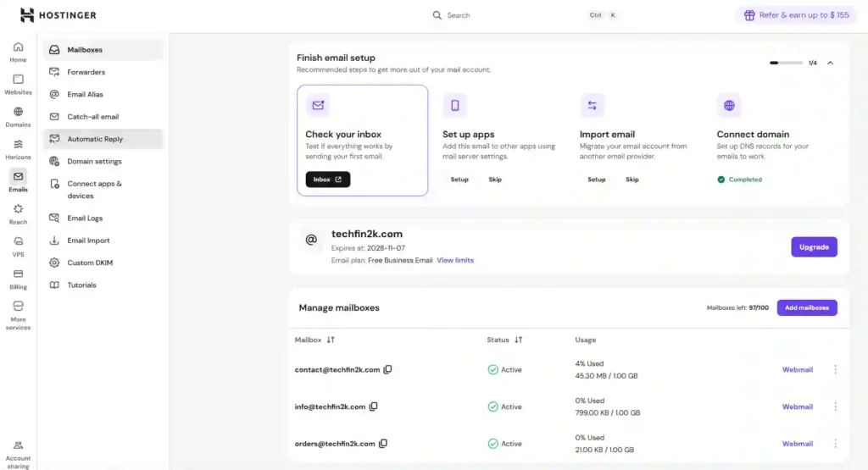
Task: Open More services in sidebar
Action: 19,316
